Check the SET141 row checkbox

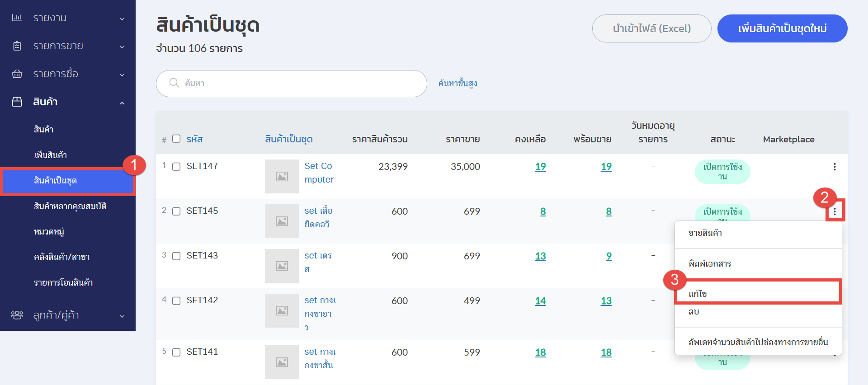point(176,352)
